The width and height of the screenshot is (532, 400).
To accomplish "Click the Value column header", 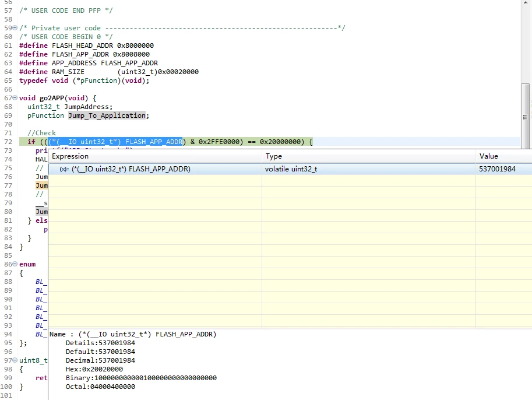I will pyautogui.click(x=504, y=156).
